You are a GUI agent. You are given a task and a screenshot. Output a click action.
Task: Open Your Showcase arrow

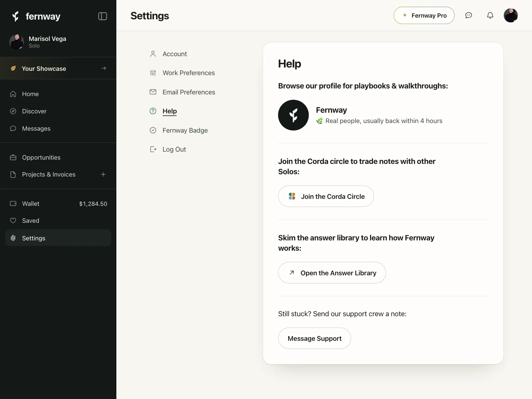pyautogui.click(x=104, y=68)
